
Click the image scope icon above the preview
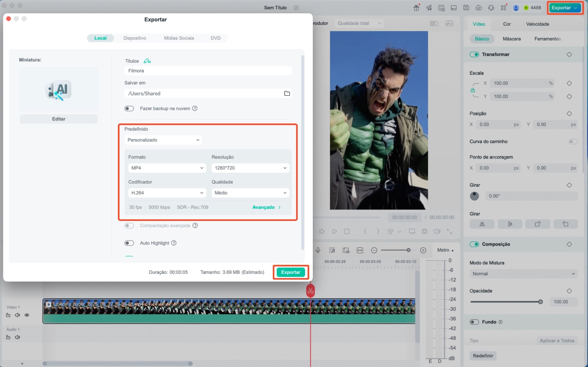pyautogui.click(x=449, y=23)
